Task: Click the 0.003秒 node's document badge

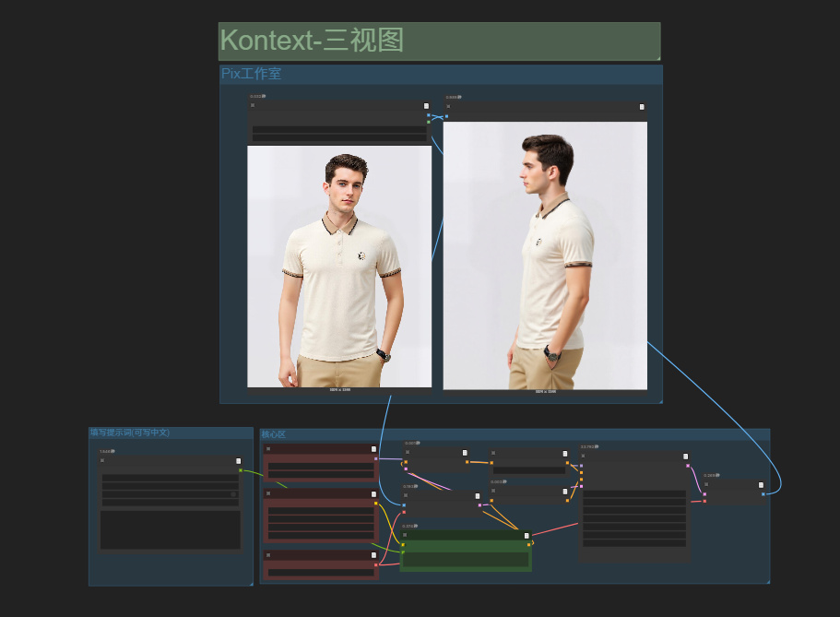Action: pyautogui.click(x=565, y=492)
